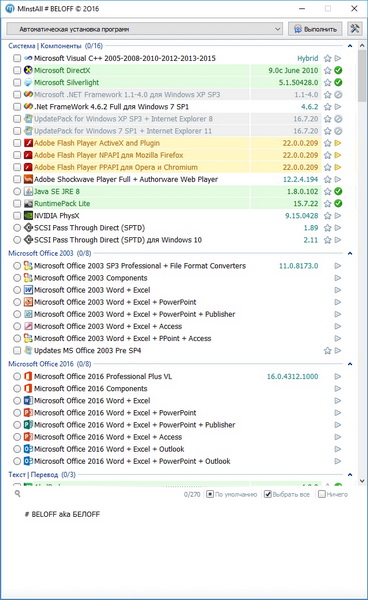The height and width of the screenshot is (600, 368).
Task: Collapse the Система | Компоненты section
Action: [350, 46]
